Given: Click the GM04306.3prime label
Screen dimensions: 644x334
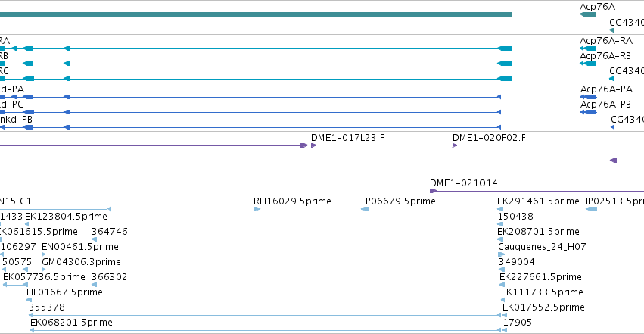Looking at the screenshot, I should [x=81, y=262].
